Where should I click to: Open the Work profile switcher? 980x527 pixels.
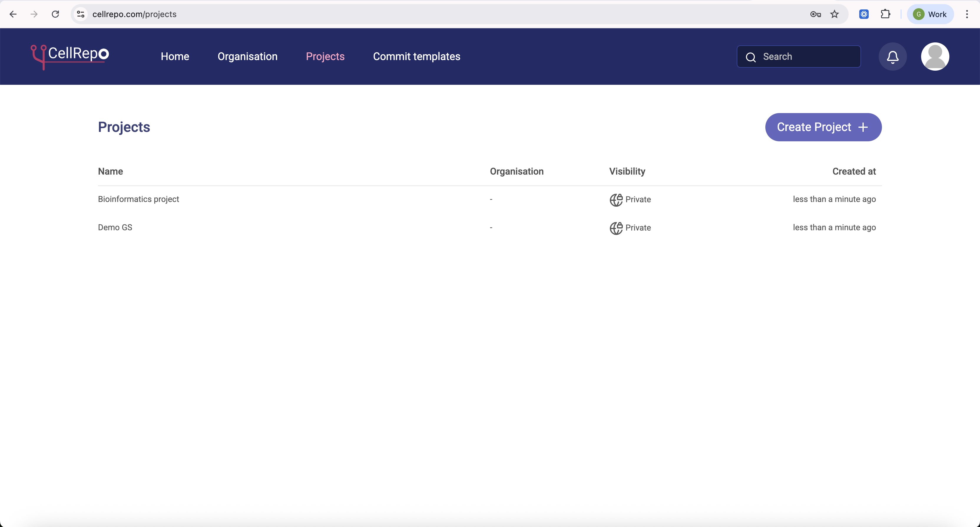(930, 14)
